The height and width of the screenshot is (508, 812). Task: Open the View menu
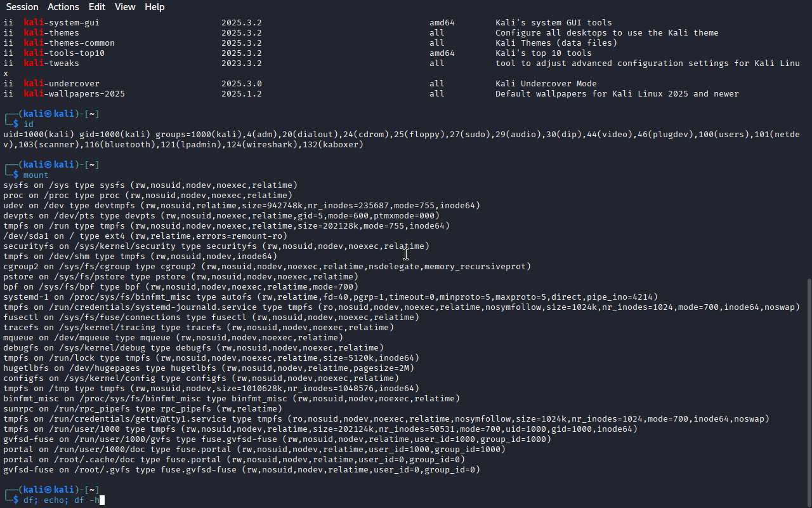point(125,7)
